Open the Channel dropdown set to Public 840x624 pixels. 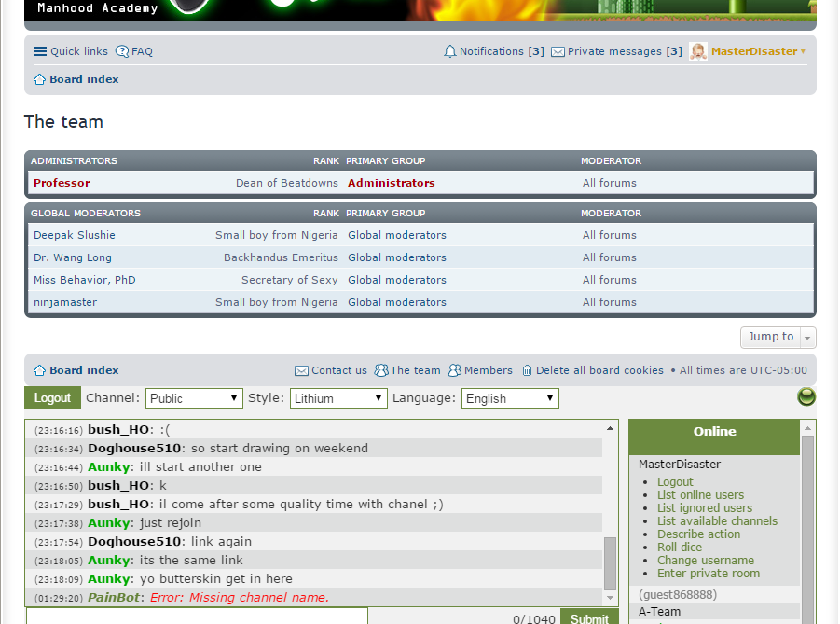pyautogui.click(x=194, y=398)
